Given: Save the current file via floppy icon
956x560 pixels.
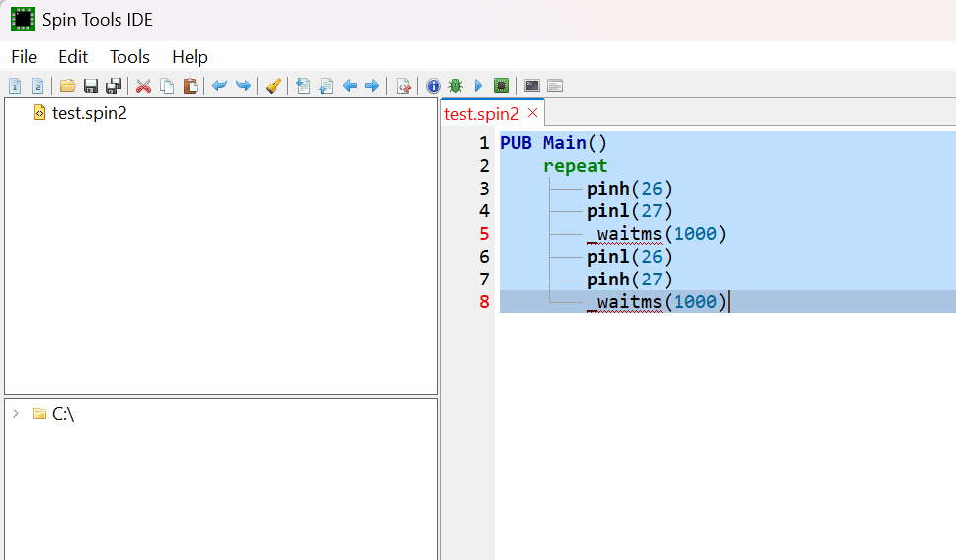Looking at the screenshot, I should (91, 86).
